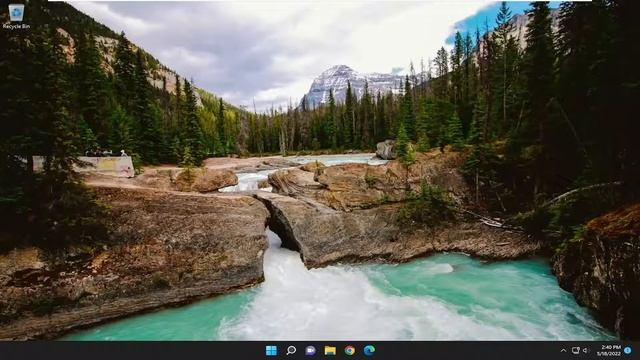Open File Explorer from taskbar
Screen dimensions: 640x360
tap(330, 350)
